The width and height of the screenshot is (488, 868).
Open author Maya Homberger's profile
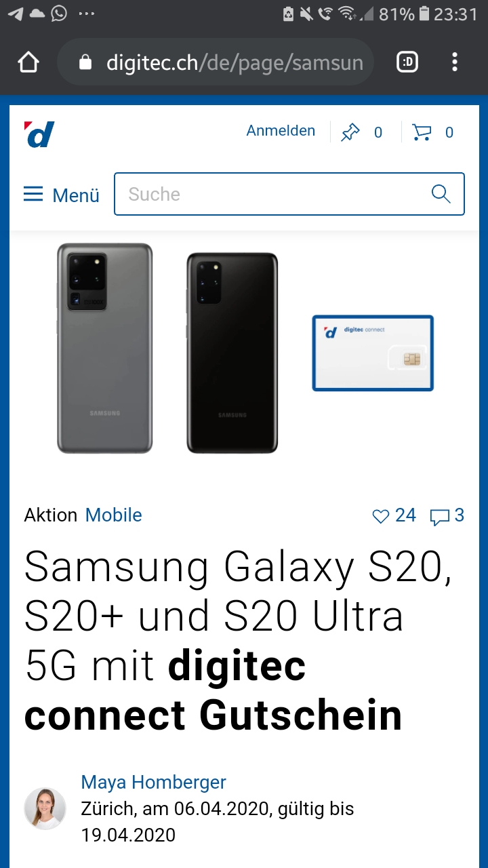pyautogui.click(x=154, y=782)
